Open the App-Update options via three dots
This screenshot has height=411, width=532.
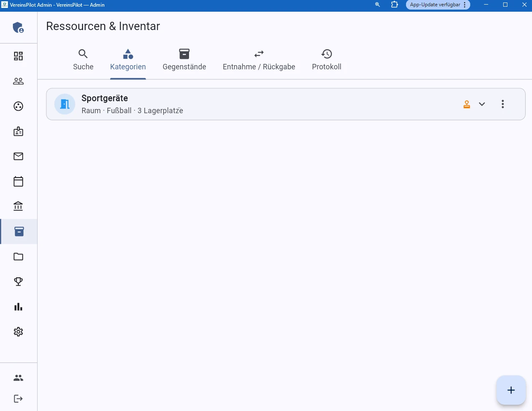[464, 5]
